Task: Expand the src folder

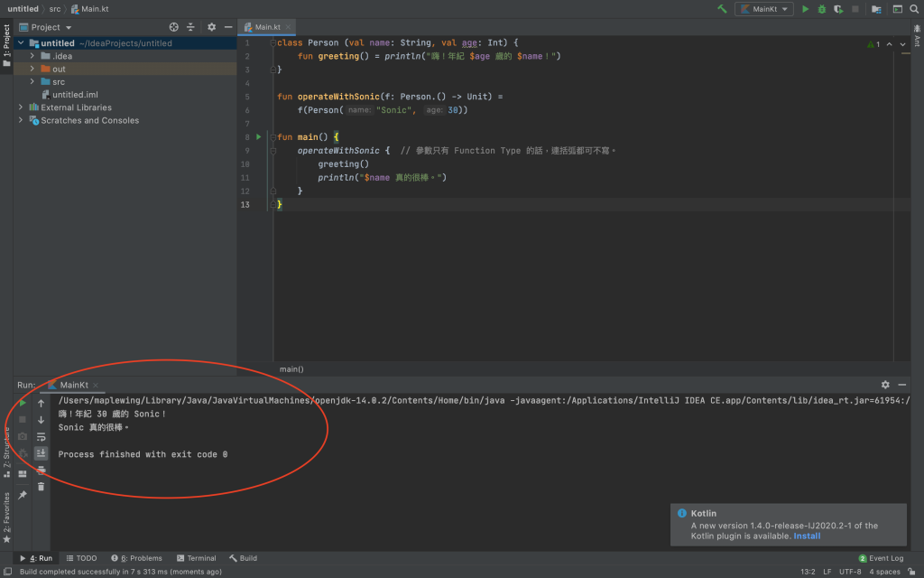Action: tap(32, 81)
